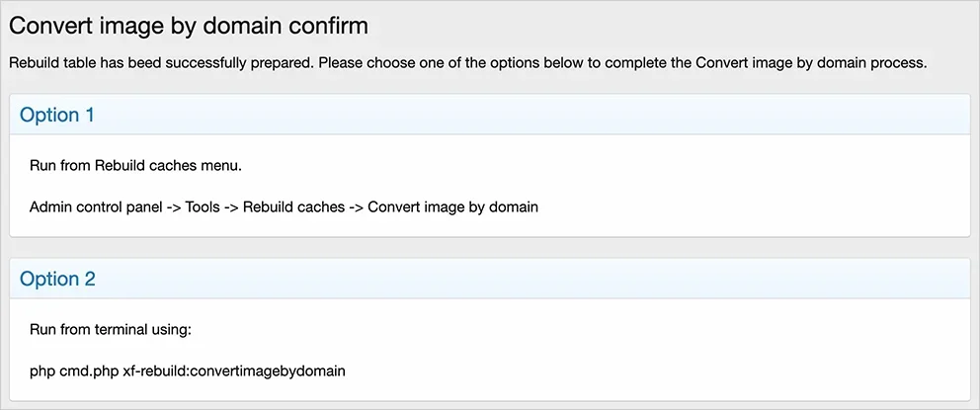Click "Convert image by domain" in Option 1 path

(453, 206)
